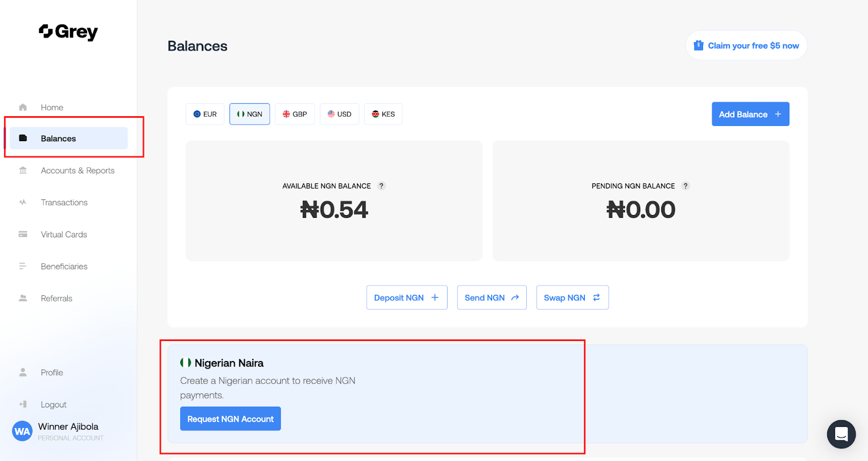Click the Add Balance button

coord(750,114)
